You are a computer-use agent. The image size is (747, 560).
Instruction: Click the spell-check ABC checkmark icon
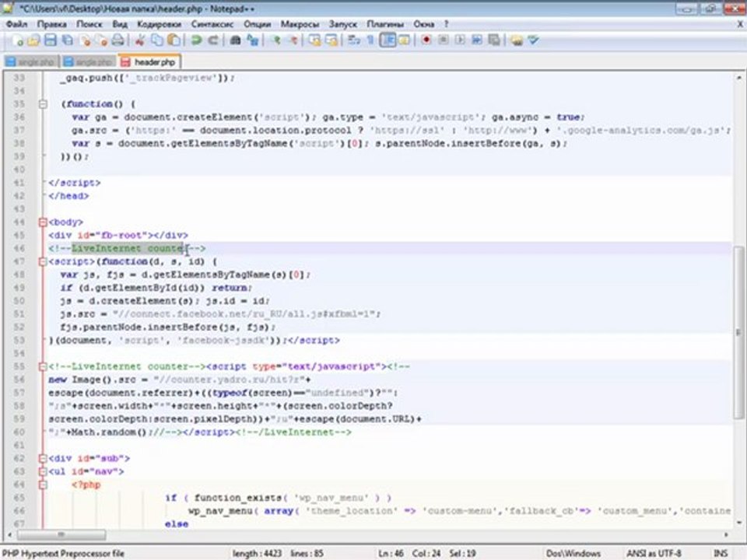click(533, 40)
